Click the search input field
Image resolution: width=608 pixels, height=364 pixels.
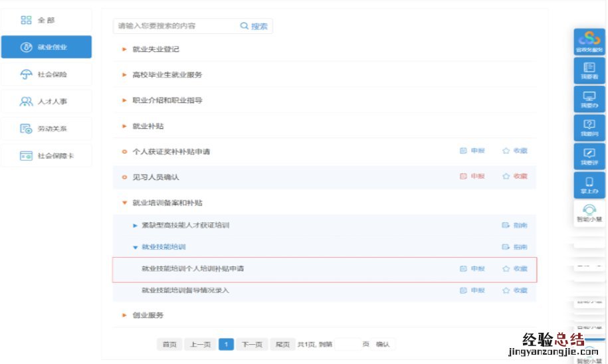tap(176, 26)
